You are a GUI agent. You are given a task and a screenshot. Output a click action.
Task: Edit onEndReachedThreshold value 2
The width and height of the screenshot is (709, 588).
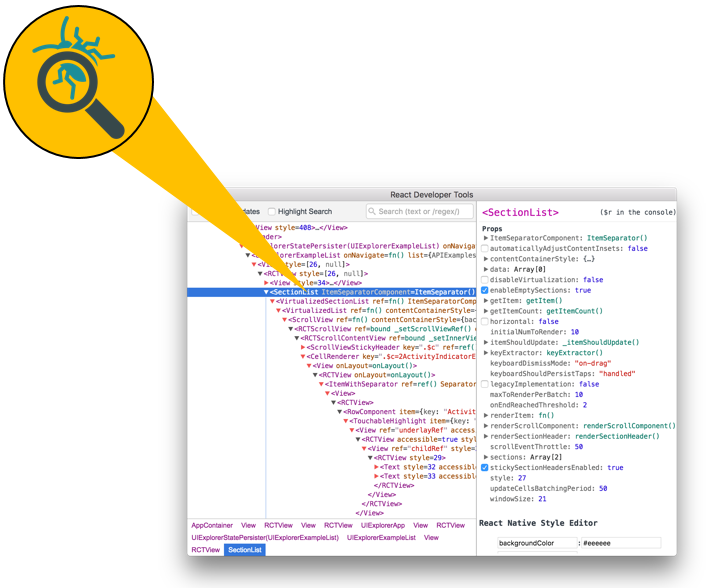(x=585, y=405)
